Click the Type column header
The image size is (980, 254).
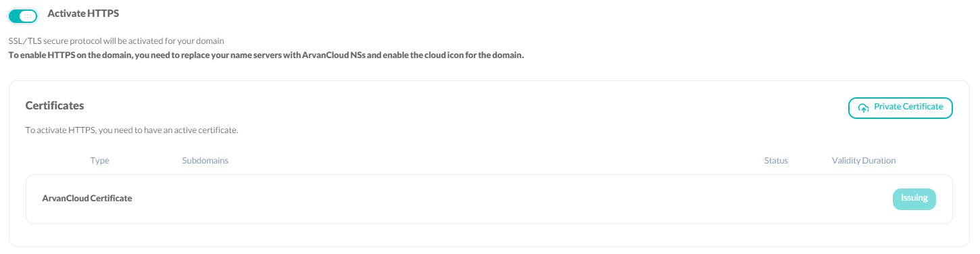pyautogui.click(x=100, y=161)
